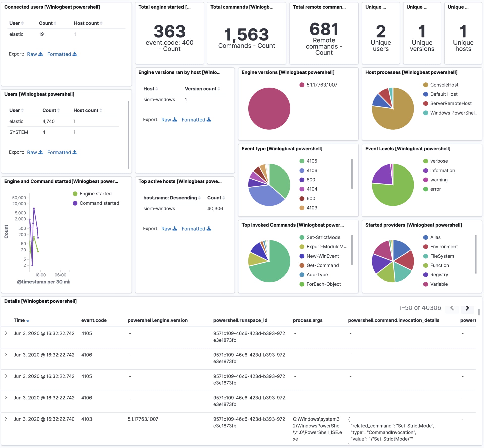Click the next page arrow in Details pagination

point(468,308)
